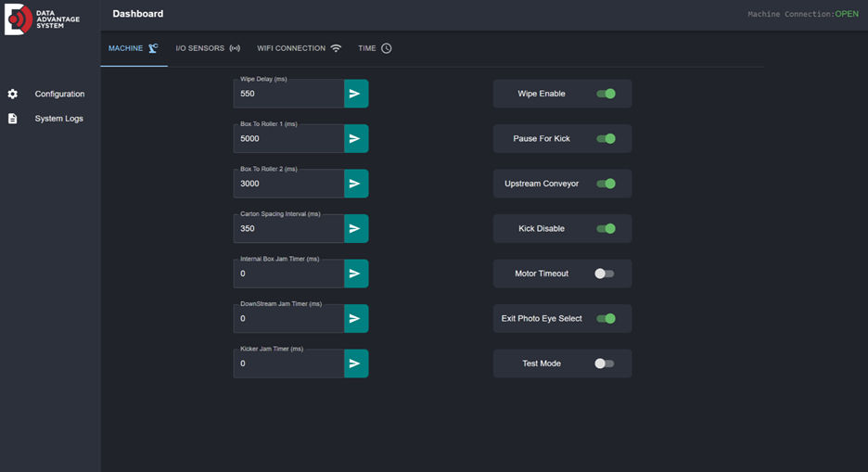Click the Internal Box Jam Timer field

[288, 274]
